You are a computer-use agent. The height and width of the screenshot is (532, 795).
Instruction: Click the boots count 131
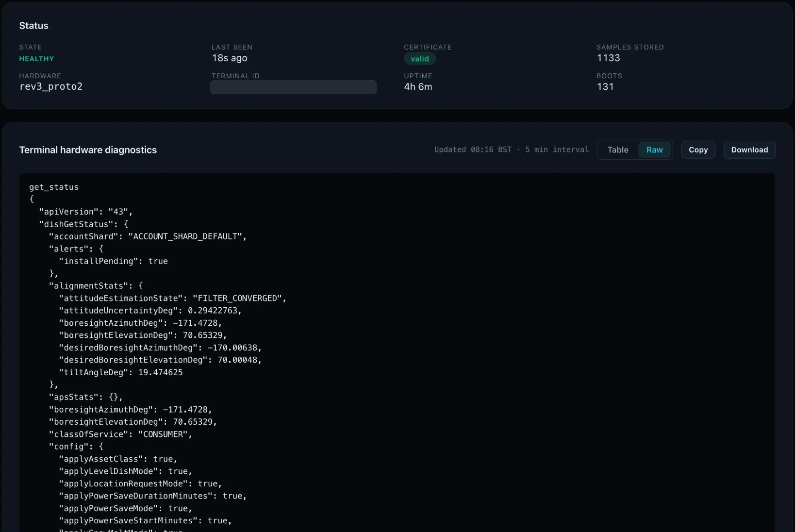(605, 87)
